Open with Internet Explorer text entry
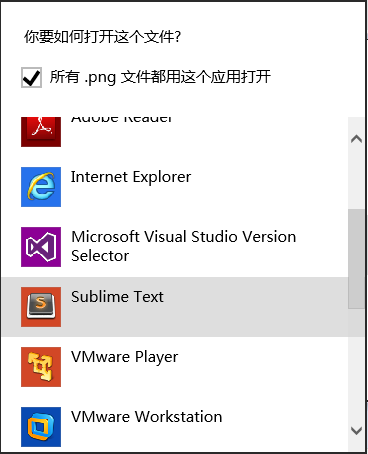The height and width of the screenshot is (454, 368). [x=131, y=177]
